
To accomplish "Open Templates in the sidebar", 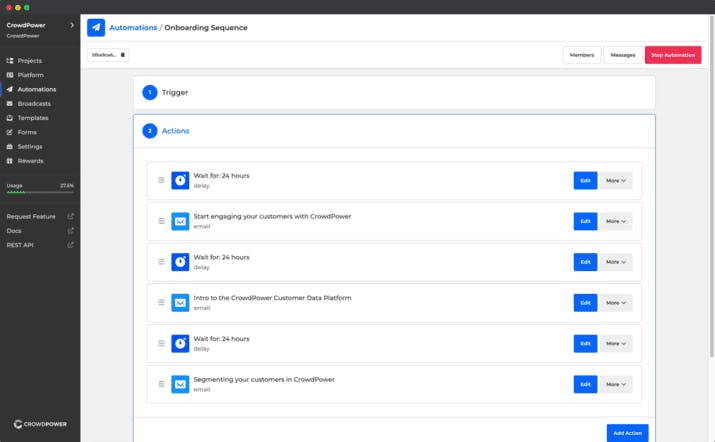I will 33,118.
